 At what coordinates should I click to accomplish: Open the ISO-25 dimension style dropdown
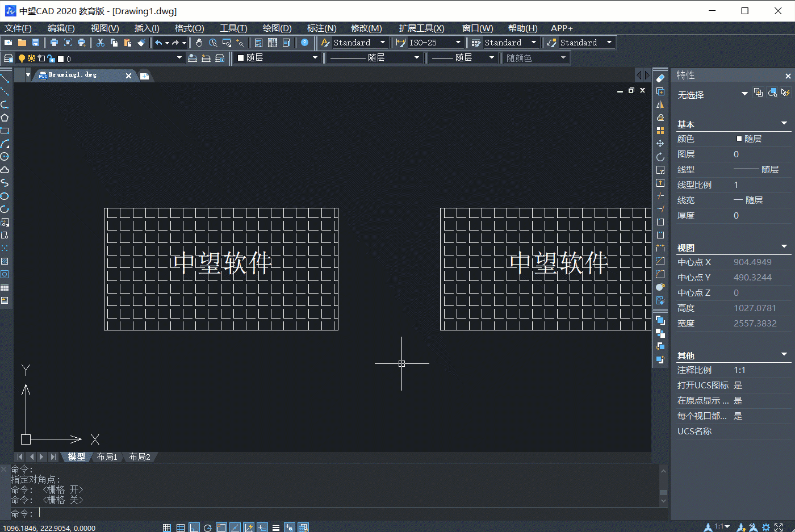click(x=458, y=43)
